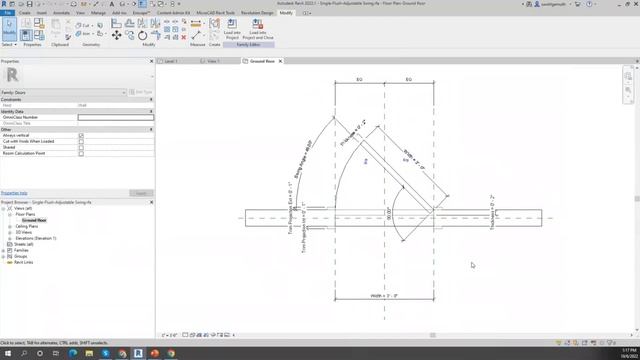
Task: Click the red Delete X icon
Action: click(x=184, y=37)
